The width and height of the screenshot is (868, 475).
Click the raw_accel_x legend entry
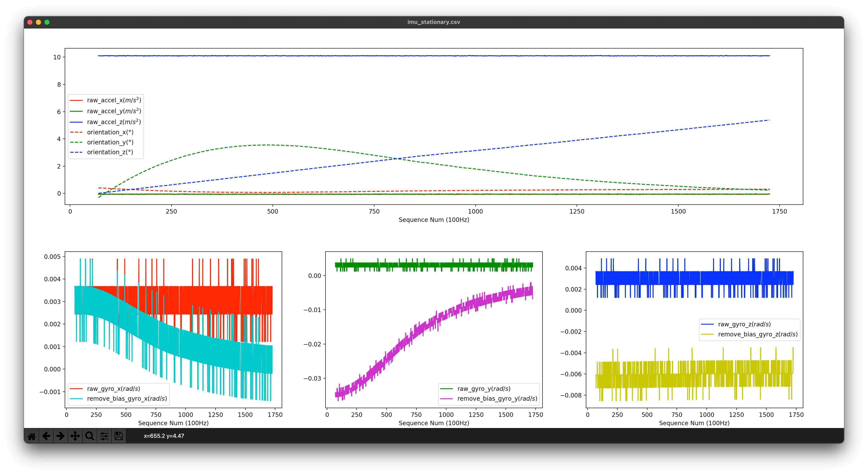114,100
